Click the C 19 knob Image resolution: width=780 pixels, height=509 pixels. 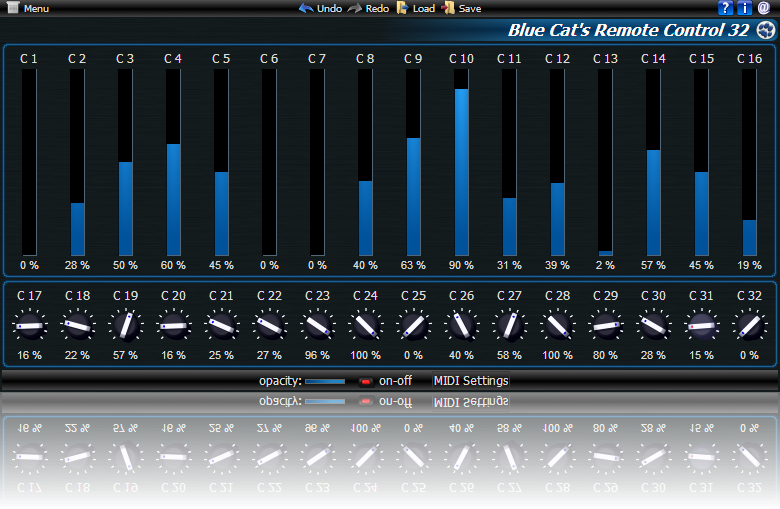[125, 325]
